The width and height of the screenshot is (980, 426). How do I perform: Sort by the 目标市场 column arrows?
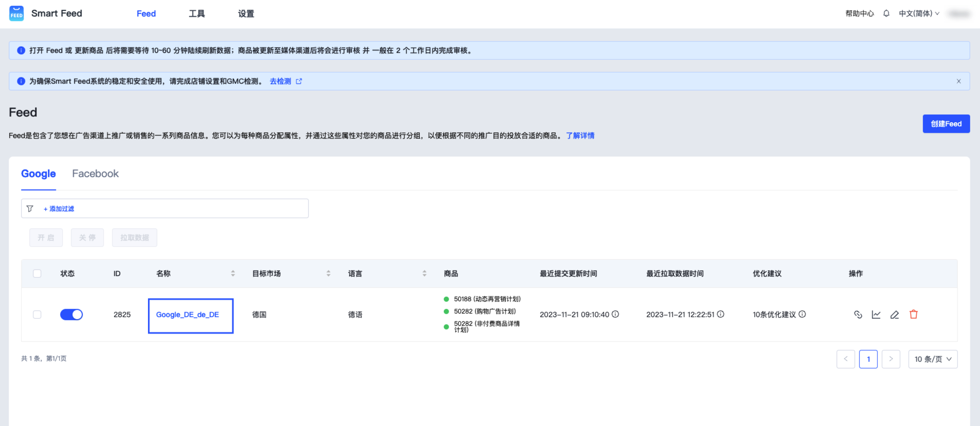pyautogui.click(x=328, y=274)
